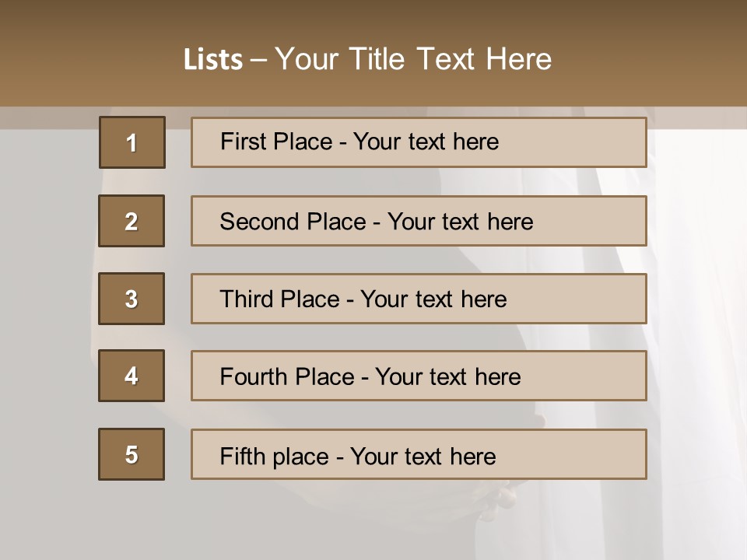Click the word First in the list

point(243,142)
